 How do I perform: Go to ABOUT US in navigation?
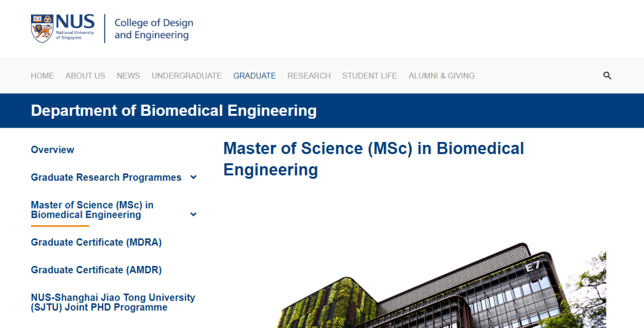pyautogui.click(x=85, y=76)
